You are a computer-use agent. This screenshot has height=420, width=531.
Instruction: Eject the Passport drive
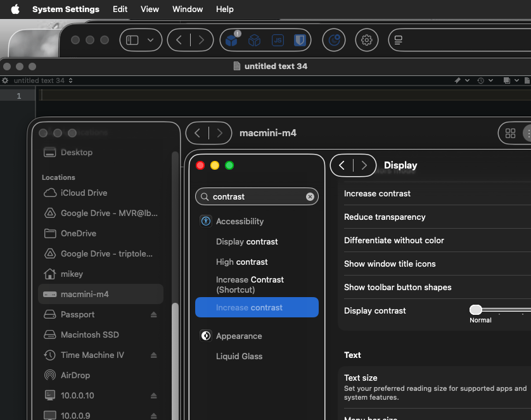[x=154, y=314]
